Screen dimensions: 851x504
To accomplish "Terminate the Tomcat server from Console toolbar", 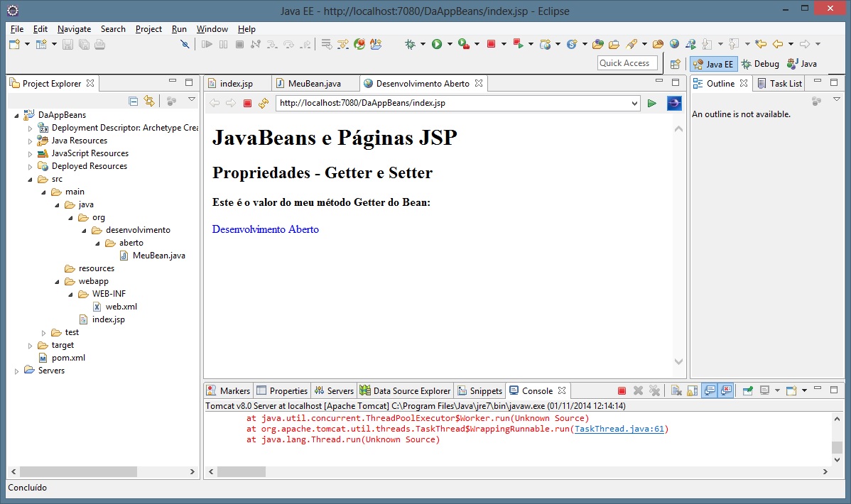I will click(x=622, y=390).
